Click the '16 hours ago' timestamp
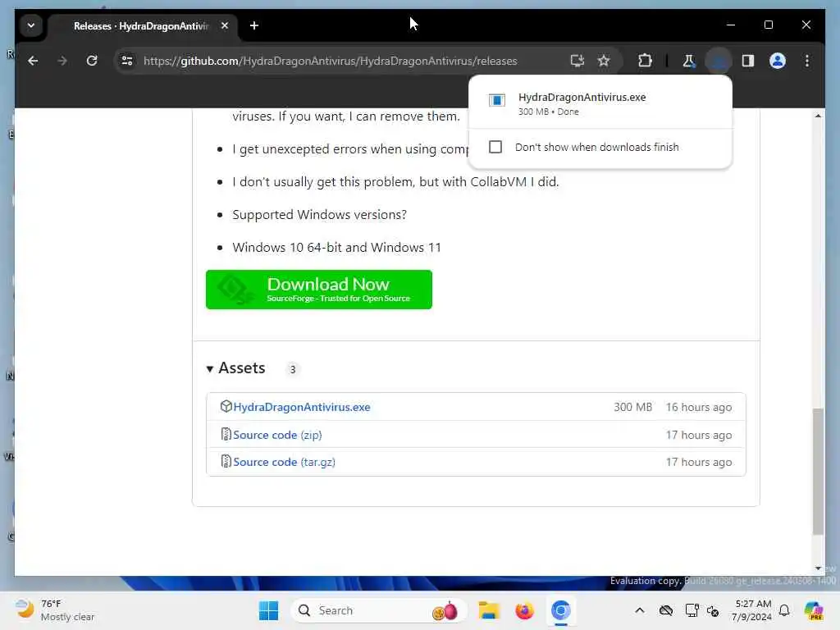840x630 pixels. [x=699, y=407]
